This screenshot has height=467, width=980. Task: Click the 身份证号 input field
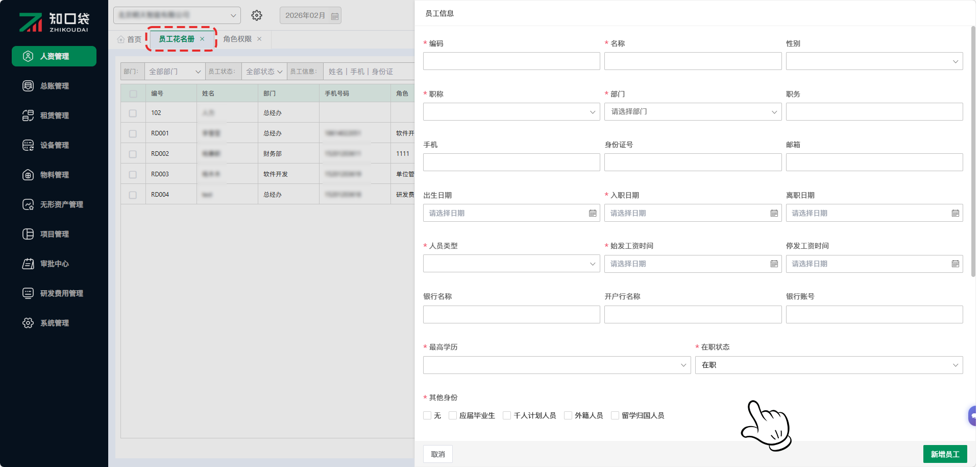tap(693, 162)
